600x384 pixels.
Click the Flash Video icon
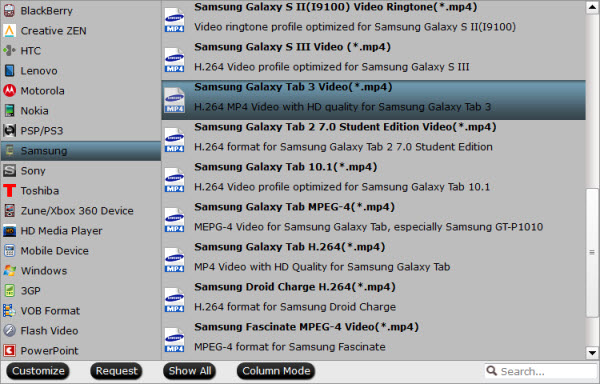[x=9, y=330]
